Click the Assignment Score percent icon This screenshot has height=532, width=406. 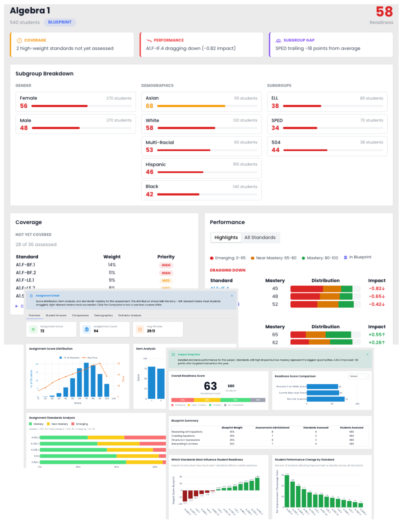pos(33,329)
